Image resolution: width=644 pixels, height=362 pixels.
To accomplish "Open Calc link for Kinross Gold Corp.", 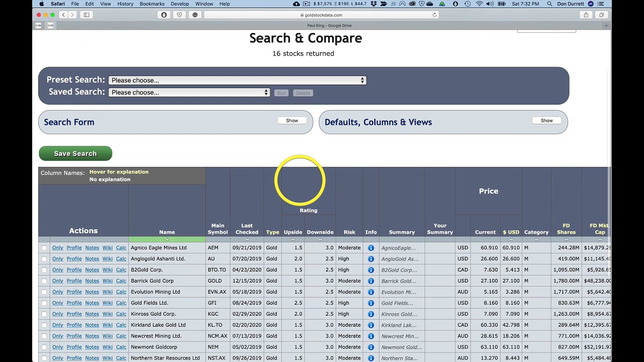I will (121, 314).
